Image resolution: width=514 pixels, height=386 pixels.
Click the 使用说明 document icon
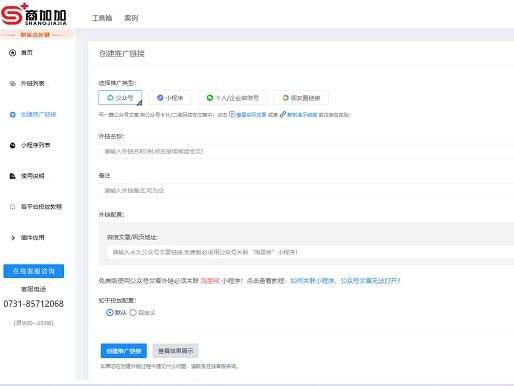[13, 176]
